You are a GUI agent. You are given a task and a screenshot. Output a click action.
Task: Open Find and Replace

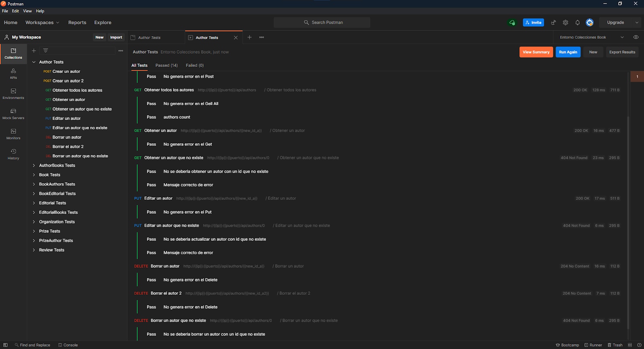(33, 345)
